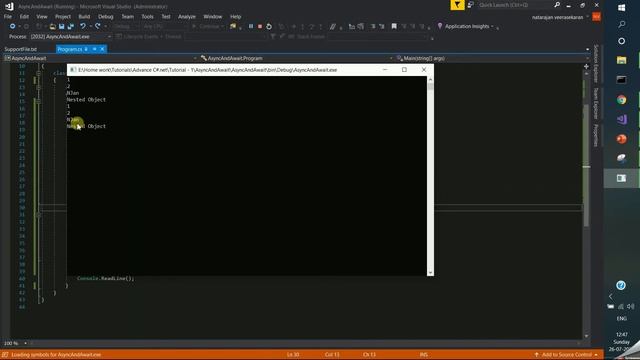
Task: Click the Windows taskbar search icon
Action: [x=622, y=24]
